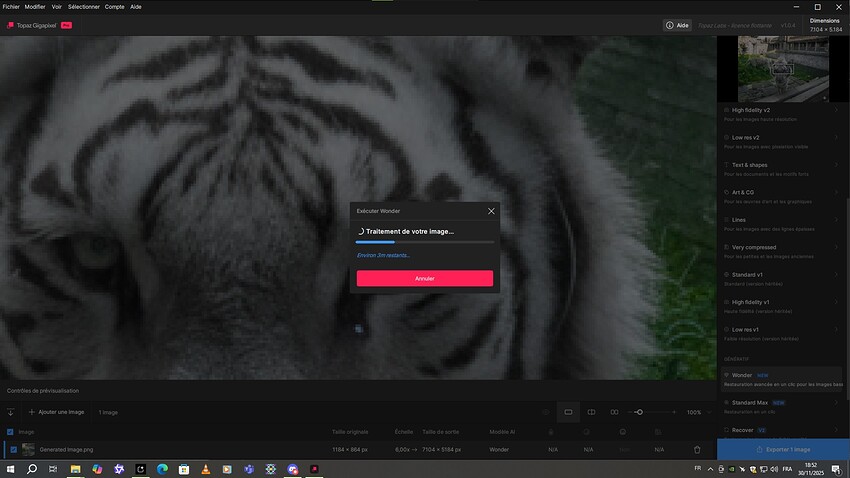Open VLC from the Windows taskbar

[x=206, y=469]
